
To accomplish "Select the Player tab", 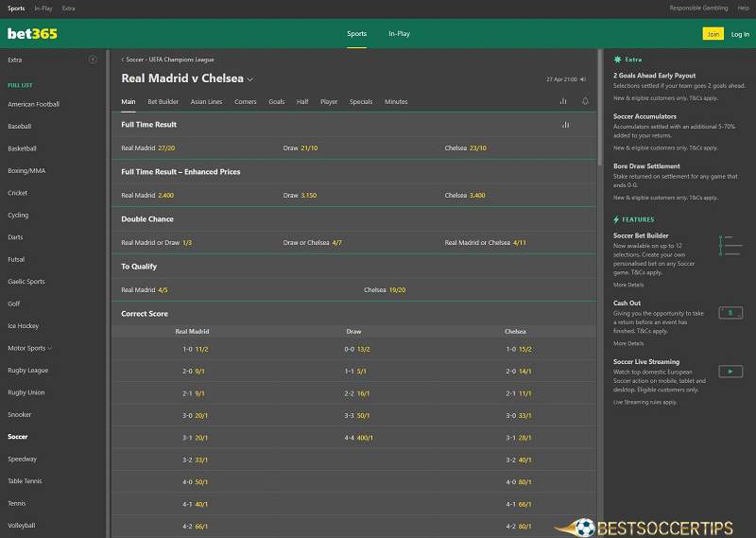I will (329, 102).
